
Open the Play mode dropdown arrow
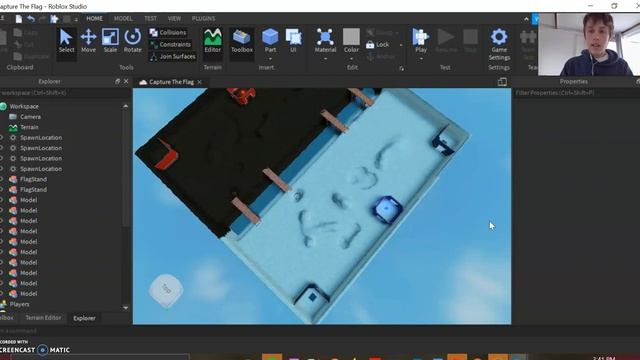[421, 59]
